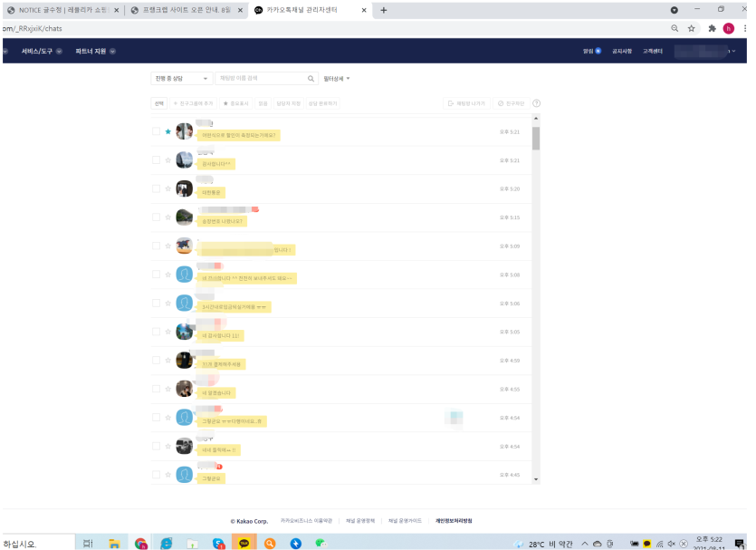The height and width of the screenshot is (550, 756).
Task: Click the chat list scrollbar thumb
Action: click(536, 139)
